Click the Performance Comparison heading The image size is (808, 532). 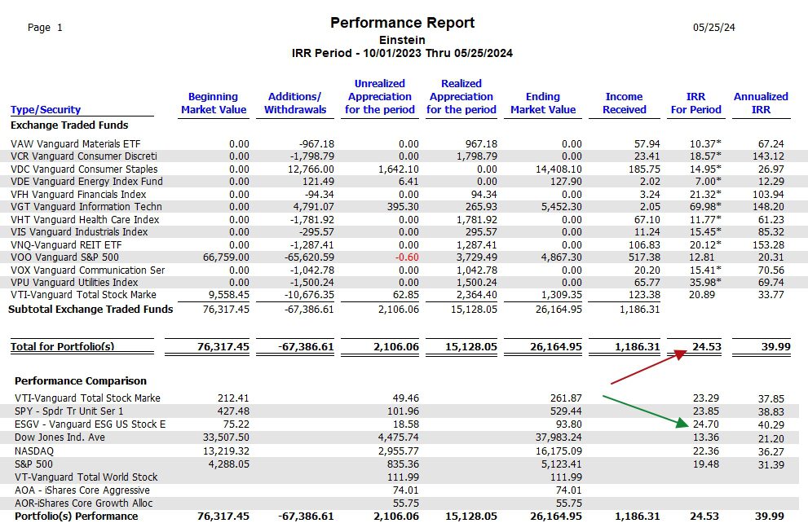(81, 381)
